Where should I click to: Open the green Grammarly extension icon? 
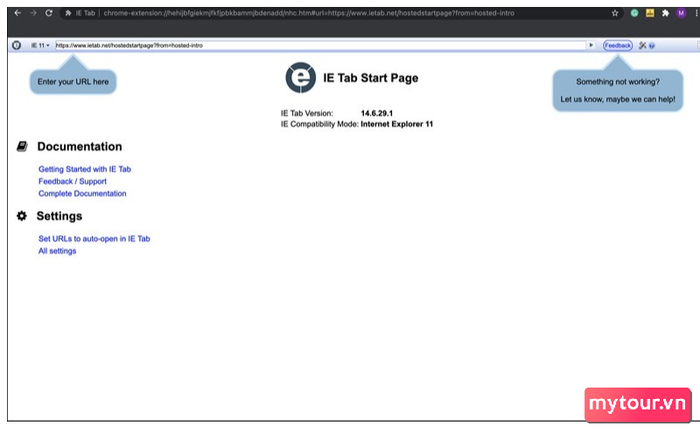634,13
